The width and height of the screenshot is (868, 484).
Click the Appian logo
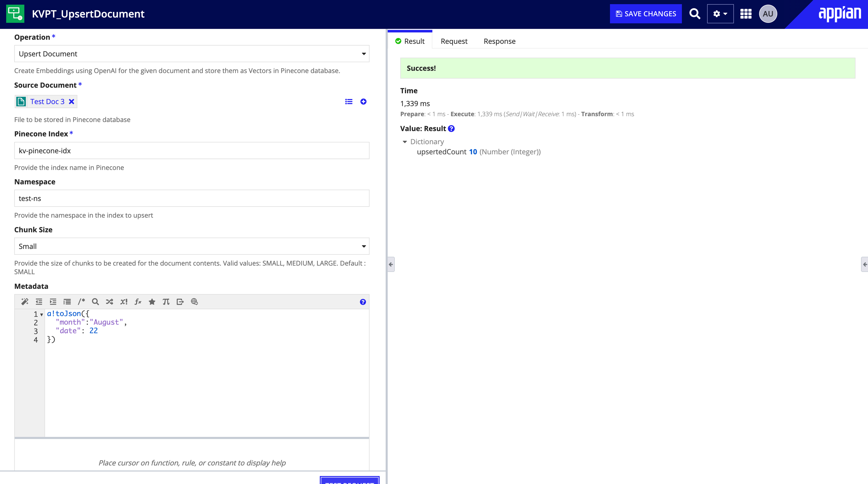pos(839,14)
